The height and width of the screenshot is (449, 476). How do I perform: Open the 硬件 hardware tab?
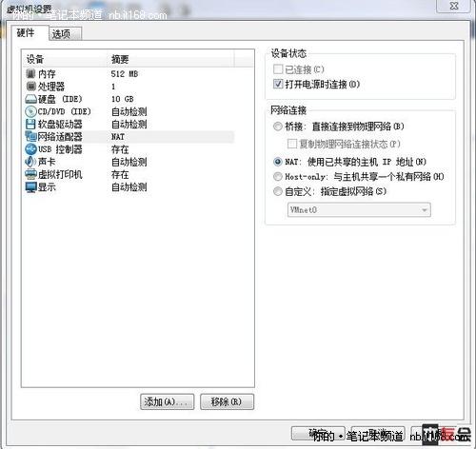click(x=30, y=32)
